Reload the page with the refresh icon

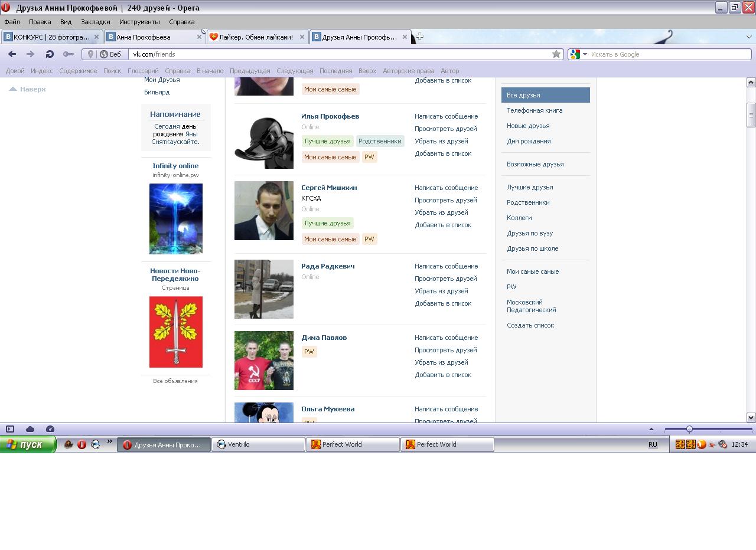tap(50, 54)
